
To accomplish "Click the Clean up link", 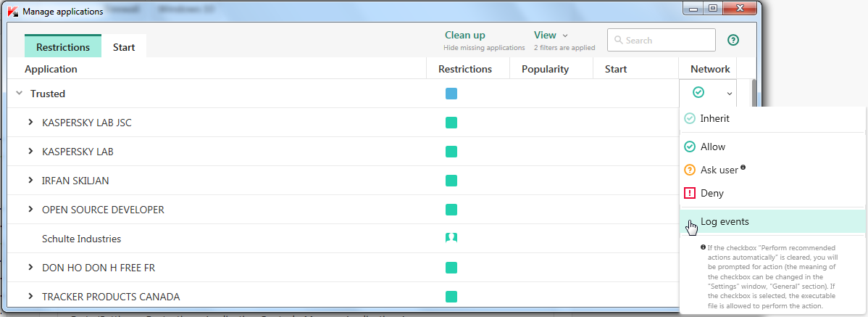I will pos(464,36).
